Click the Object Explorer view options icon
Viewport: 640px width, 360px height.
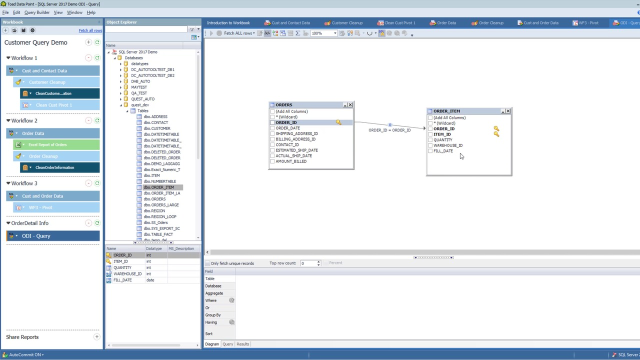pyautogui.click(x=195, y=37)
